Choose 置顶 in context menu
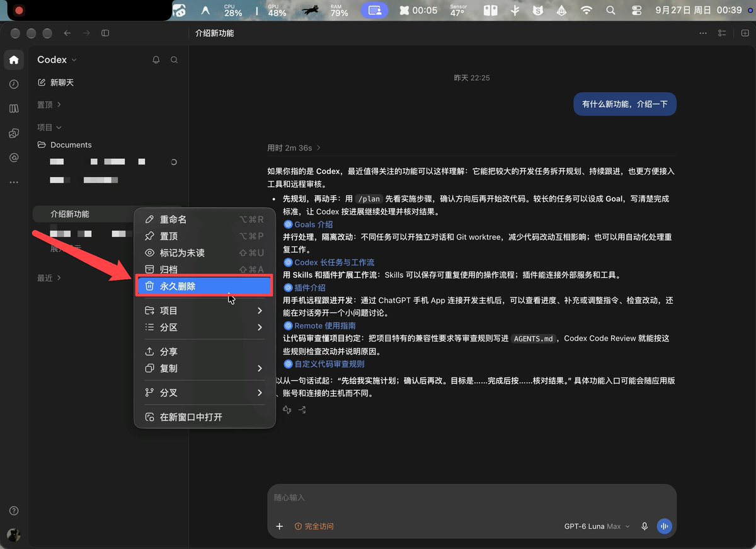 (205, 236)
